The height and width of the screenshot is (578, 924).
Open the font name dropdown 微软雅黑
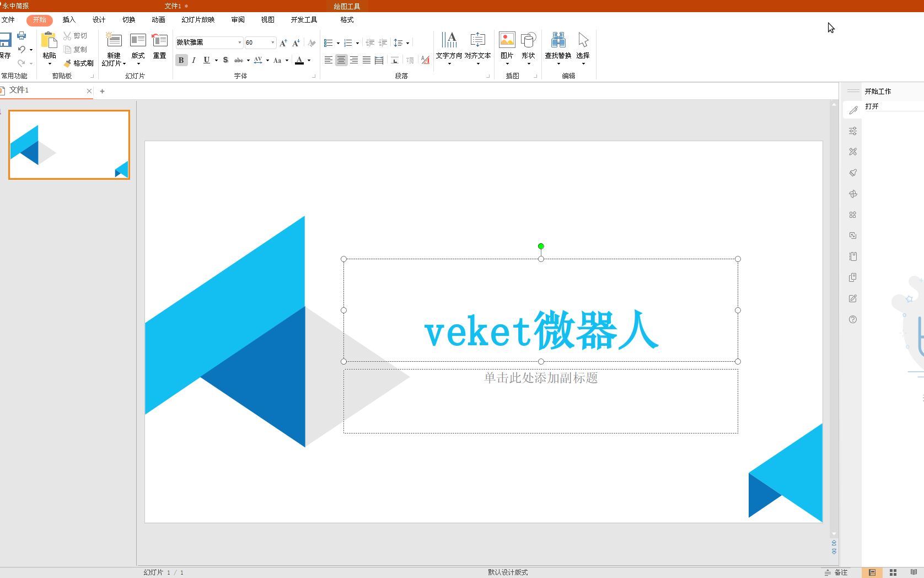point(240,42)
